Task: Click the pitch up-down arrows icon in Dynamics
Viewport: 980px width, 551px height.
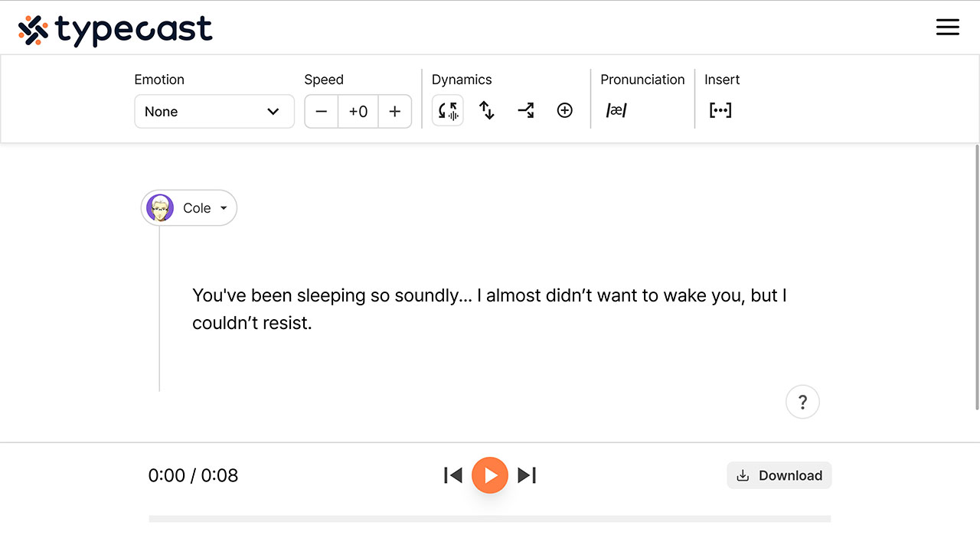Action: [x=487, y=110]
